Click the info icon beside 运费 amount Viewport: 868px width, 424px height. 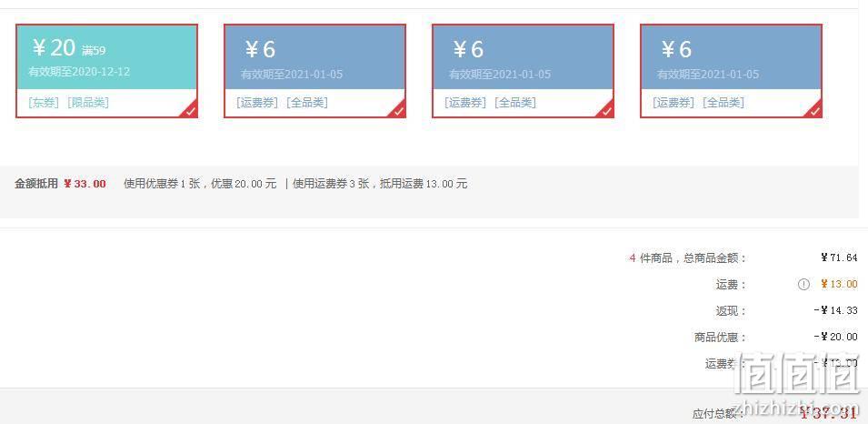pyautogui.click(x=803, y=284)
